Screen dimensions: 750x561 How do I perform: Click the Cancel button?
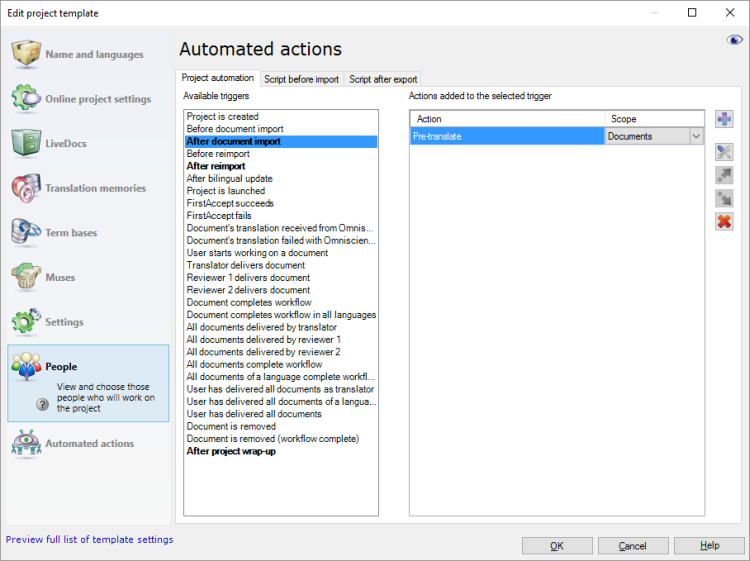coord(632,546)
